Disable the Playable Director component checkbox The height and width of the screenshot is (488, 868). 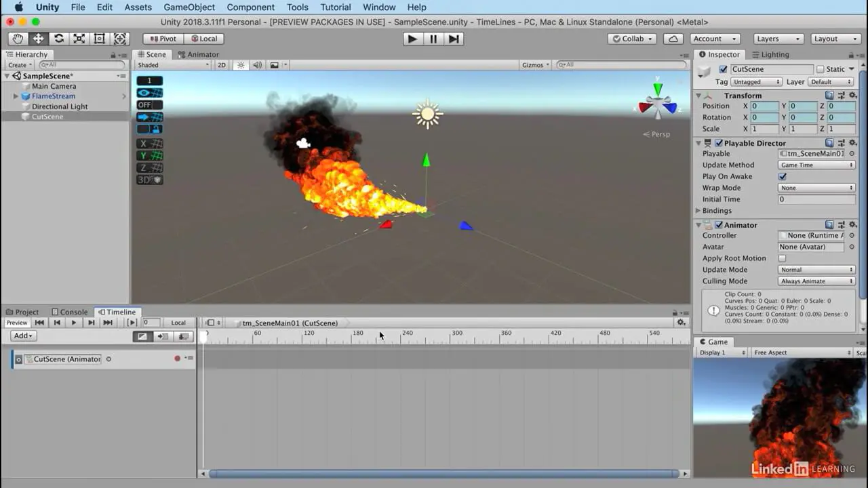click(x=718, y=143)
